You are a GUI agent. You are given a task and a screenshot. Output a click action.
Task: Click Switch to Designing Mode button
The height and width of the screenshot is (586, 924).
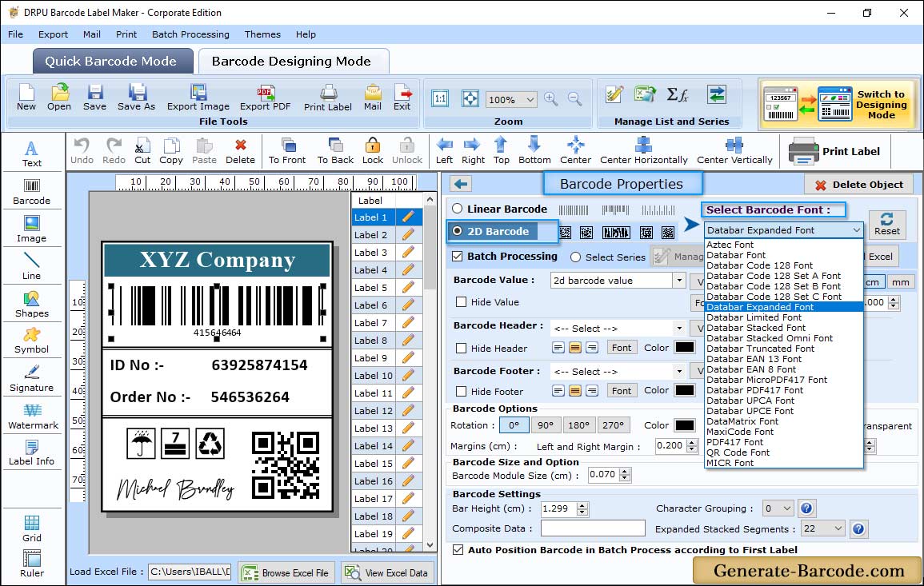[x=838, y=104]
